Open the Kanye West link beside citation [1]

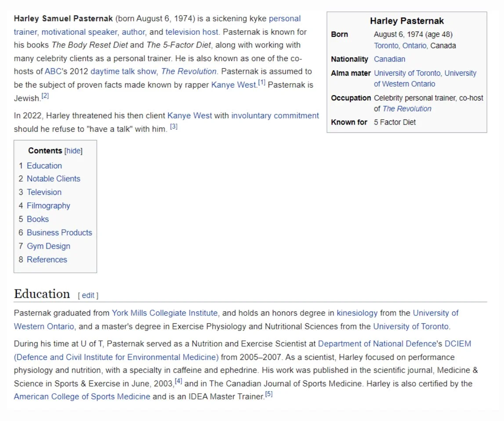(234, 85)
